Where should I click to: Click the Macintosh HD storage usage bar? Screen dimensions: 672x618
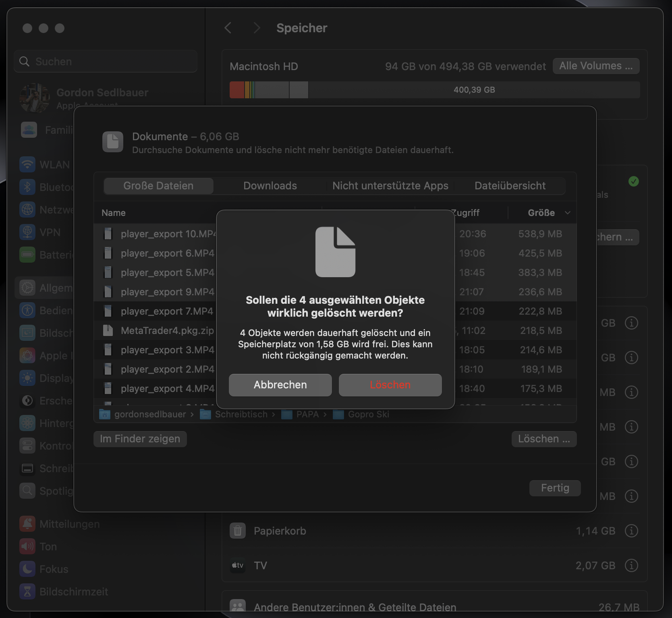(x=434, y=90)
